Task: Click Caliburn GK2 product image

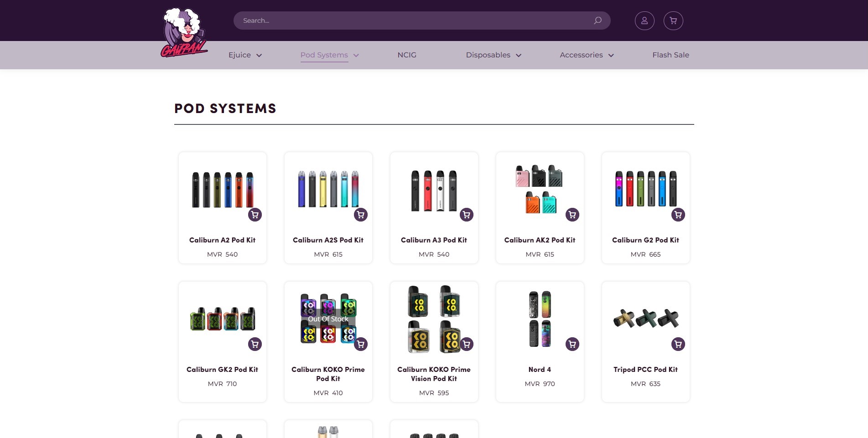Action: point(222,319)
